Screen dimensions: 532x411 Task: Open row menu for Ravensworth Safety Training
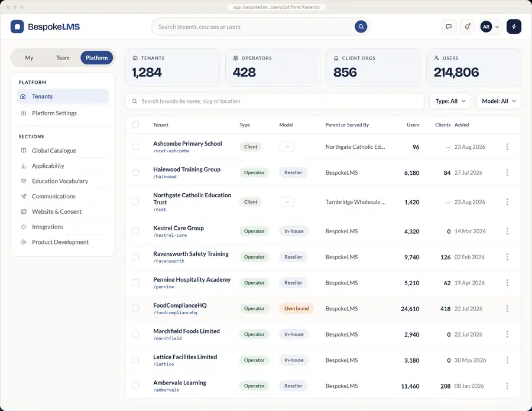pos(507,257)
